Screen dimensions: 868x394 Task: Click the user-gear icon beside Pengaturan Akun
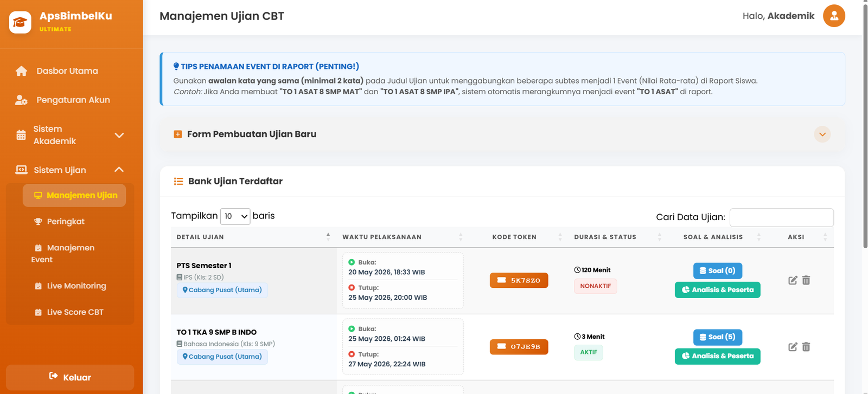click(x=21, y=100)
